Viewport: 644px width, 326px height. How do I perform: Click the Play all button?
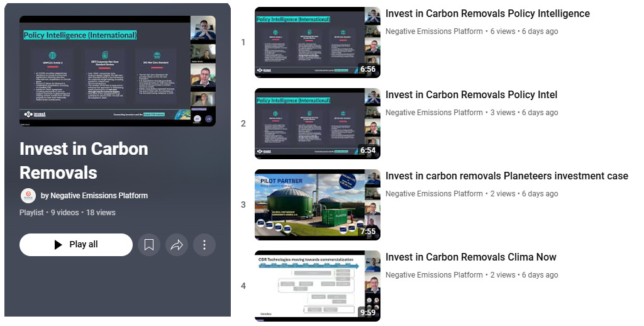tap(76, 245)
